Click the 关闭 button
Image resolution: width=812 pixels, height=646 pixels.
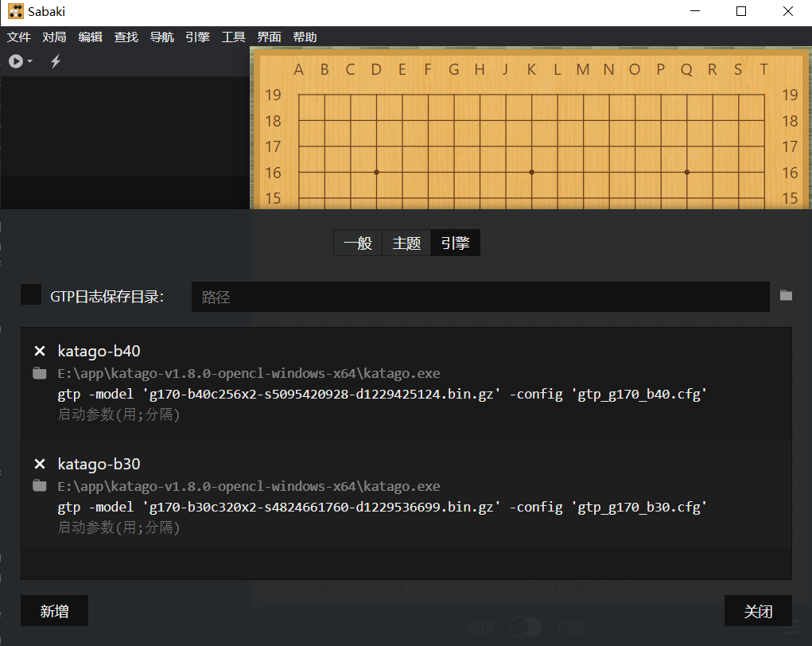(758, 611)
